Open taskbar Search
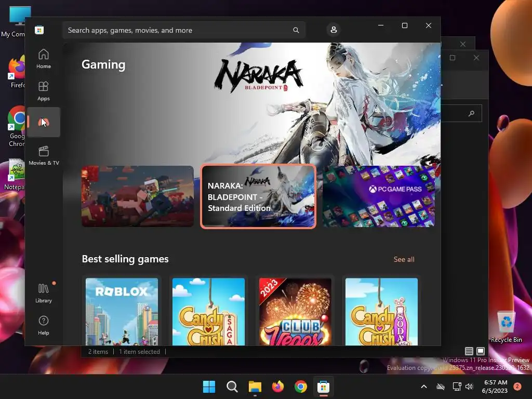532x399 pixels. [x=232, y=387]
